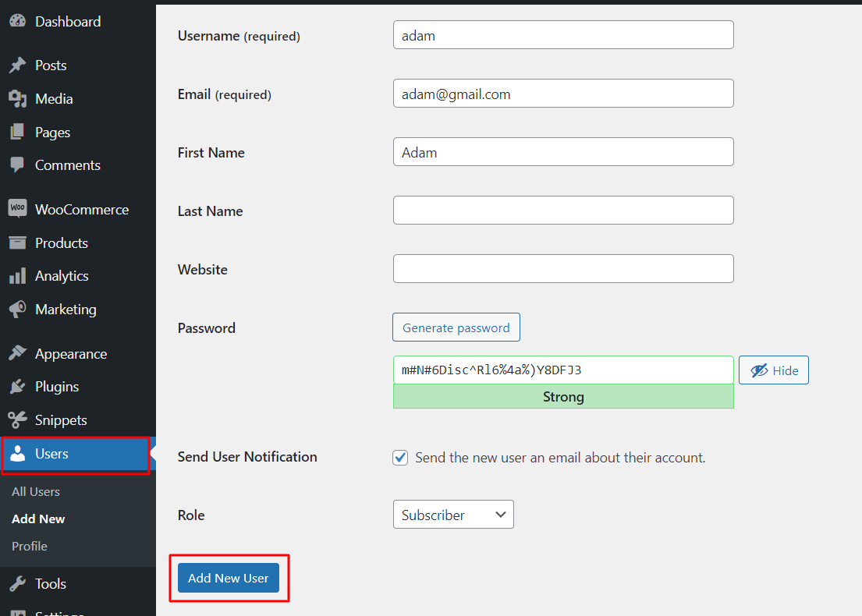Hide the password using the Hide button
The image size is (862, 616).
pos(773,370)
